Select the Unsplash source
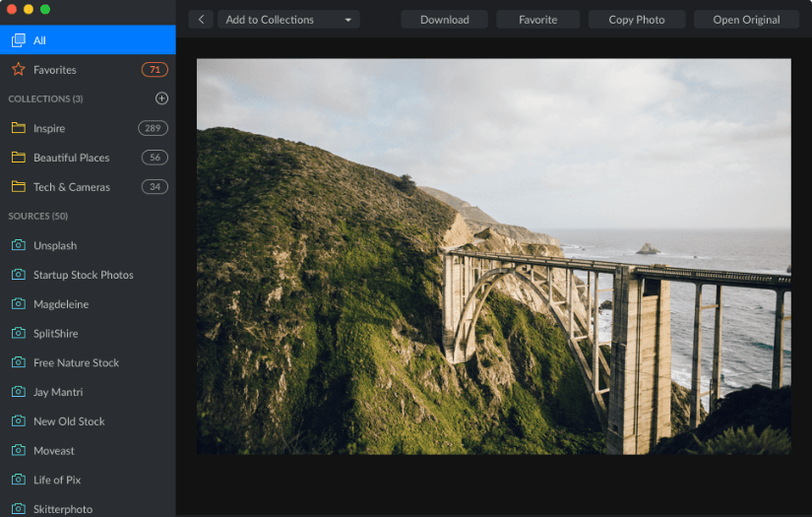This screenshot has width=812, height=517. click(88, 245)
